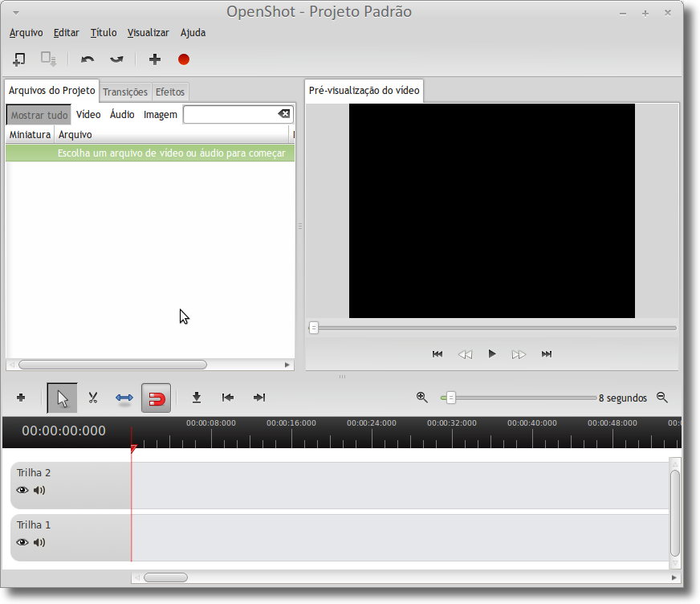Open the Arquivo menu
The width and height of the screenshot is (700, 604).
pos(26,33)
